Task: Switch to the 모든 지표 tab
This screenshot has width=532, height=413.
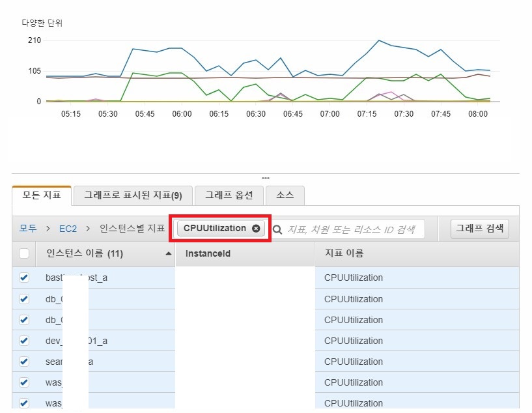Action: 41,195
